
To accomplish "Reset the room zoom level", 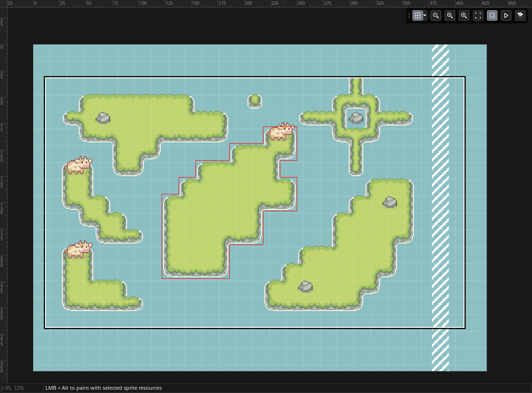I will coord(450,15).
